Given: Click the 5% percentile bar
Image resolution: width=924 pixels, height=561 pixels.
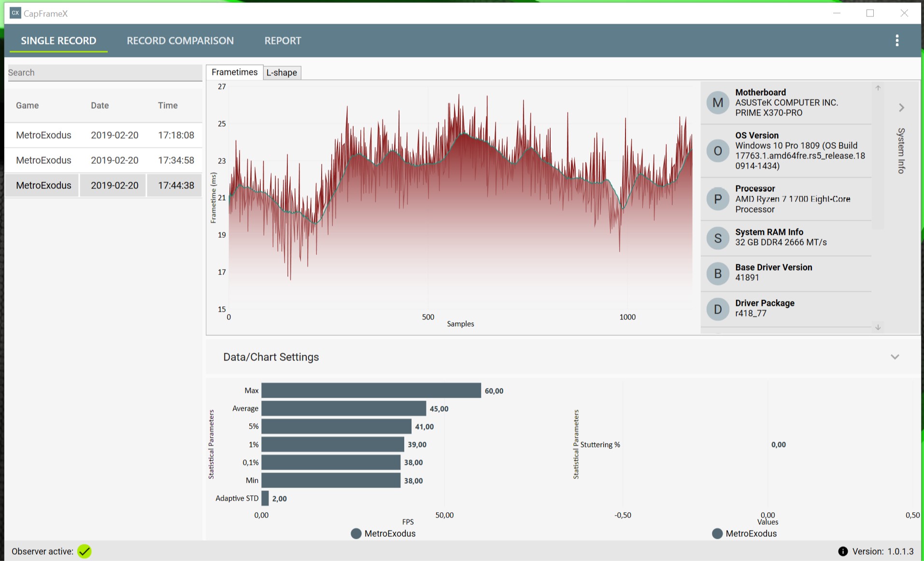Looking at the screenshot, I should pyautogui.click(x=336, y=426).
